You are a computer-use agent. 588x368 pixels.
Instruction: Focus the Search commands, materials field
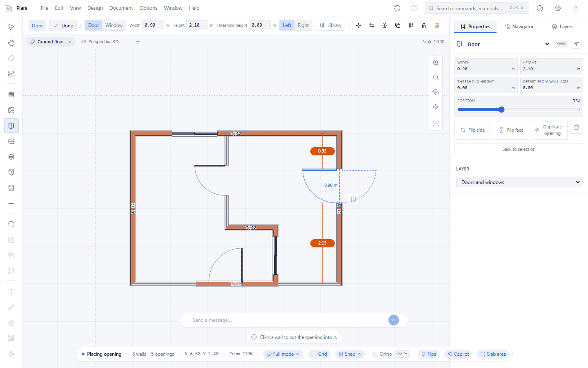(477, 8)
